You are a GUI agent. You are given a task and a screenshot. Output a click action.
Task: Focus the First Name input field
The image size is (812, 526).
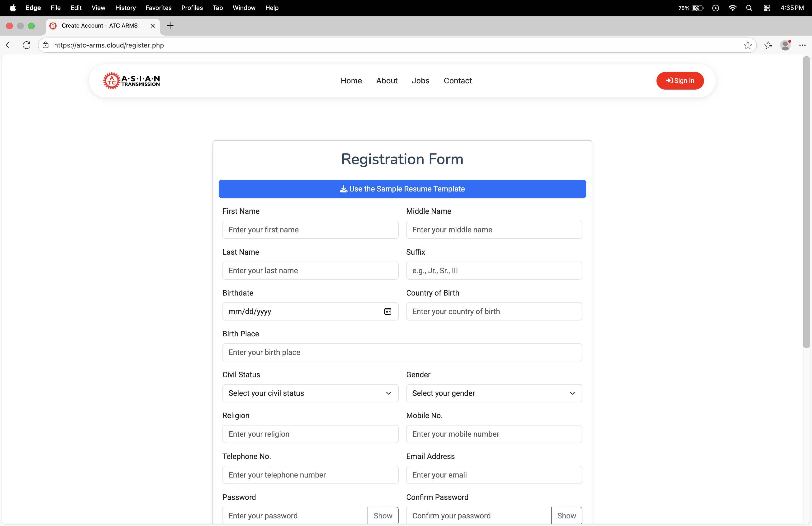(310, 230)
